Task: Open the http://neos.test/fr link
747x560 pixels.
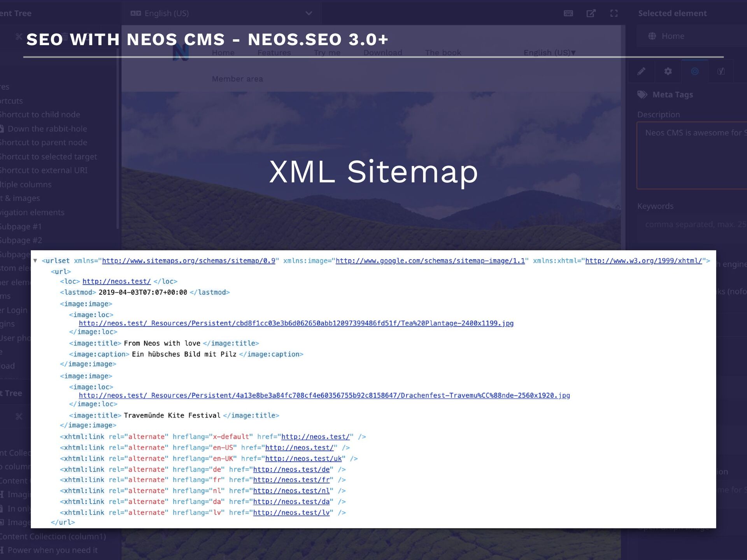Action: coord(291,480)
